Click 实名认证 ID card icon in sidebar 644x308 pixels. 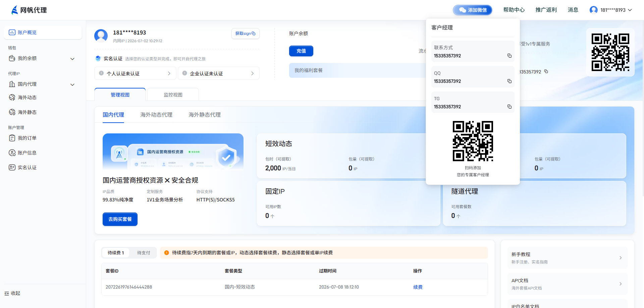point(12,168)
